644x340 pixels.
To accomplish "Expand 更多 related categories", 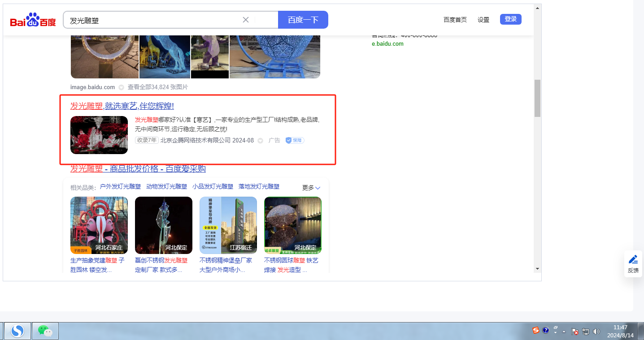I will [x=311, y=188].
